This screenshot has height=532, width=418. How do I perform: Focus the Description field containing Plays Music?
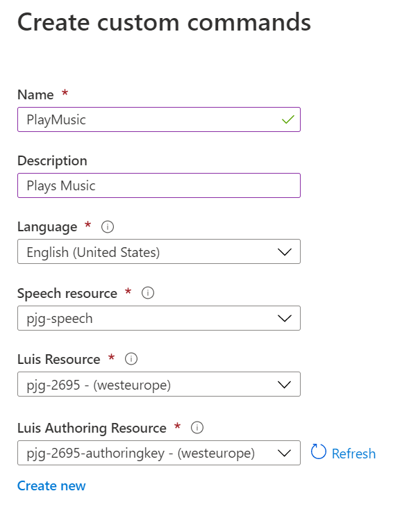point(158,185)
